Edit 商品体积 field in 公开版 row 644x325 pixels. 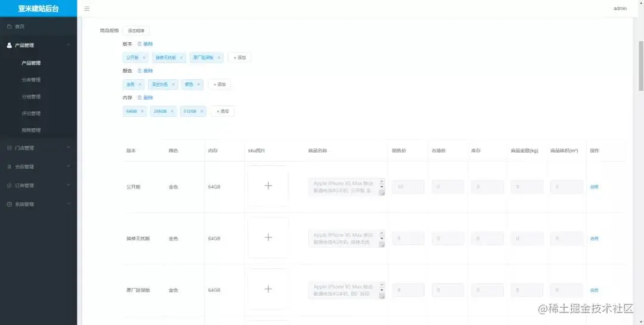click(567, 187)
